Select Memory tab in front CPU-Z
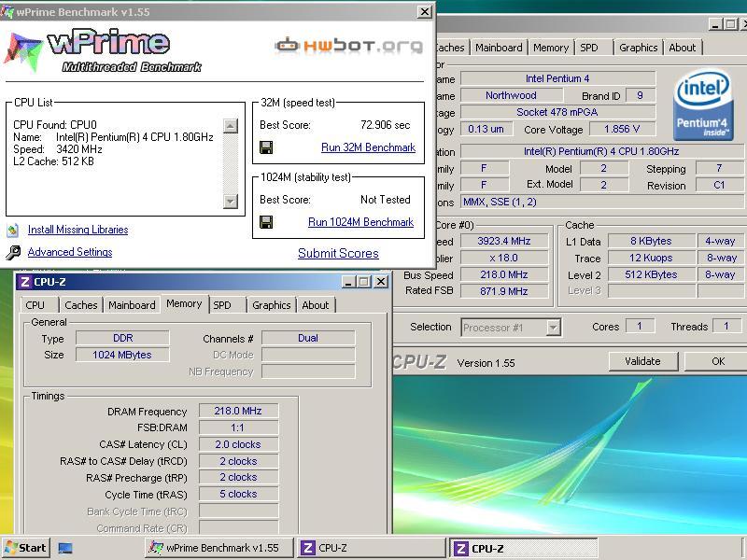Screen dimensions: 747x560 184,304
